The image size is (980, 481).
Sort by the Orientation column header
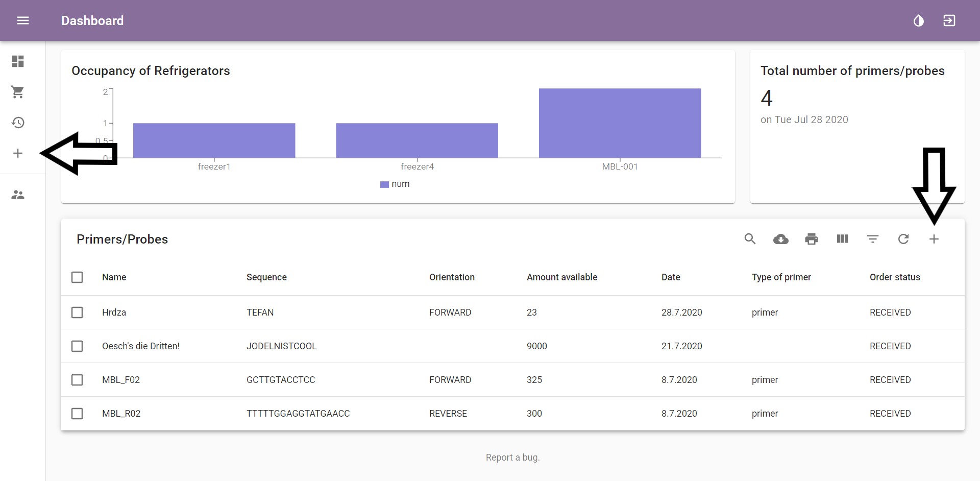(x=452, y=277)
